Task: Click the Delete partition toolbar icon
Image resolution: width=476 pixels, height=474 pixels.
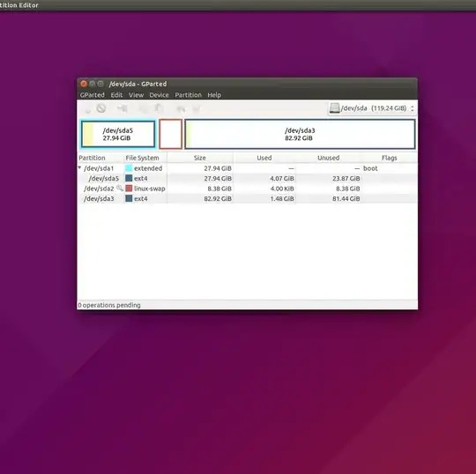Action: click(101, 108)
